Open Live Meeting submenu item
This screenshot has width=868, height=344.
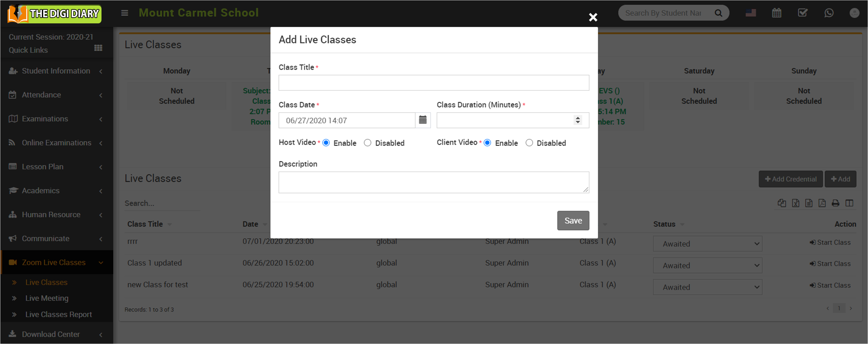click(47, 298)
